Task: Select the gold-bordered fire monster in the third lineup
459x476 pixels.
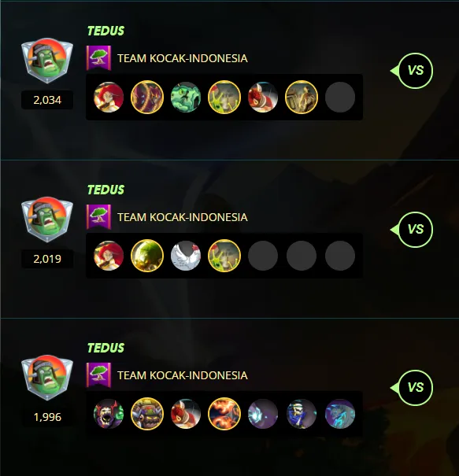Action: pos(224,414)
